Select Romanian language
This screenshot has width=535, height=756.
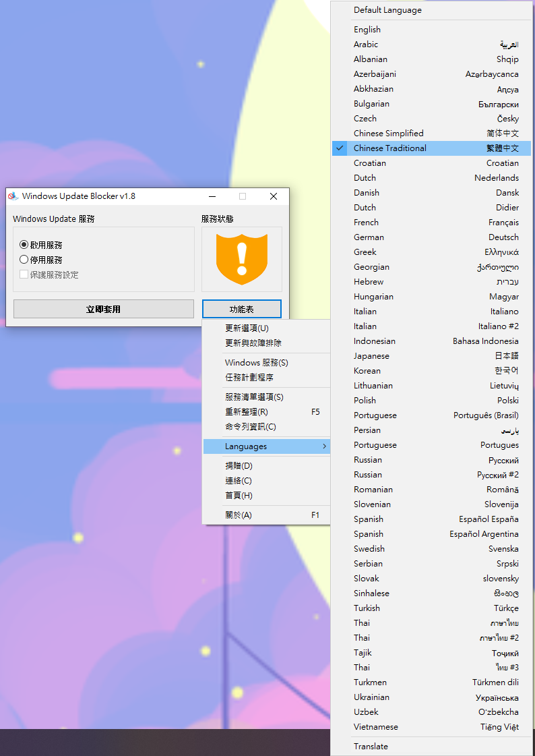click(x=431, y=490)
